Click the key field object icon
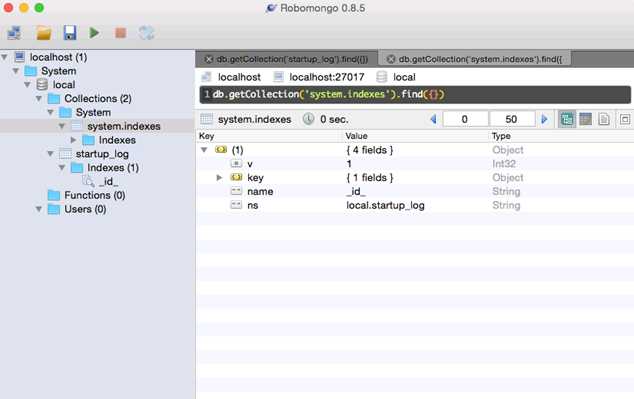 point(236,177)
